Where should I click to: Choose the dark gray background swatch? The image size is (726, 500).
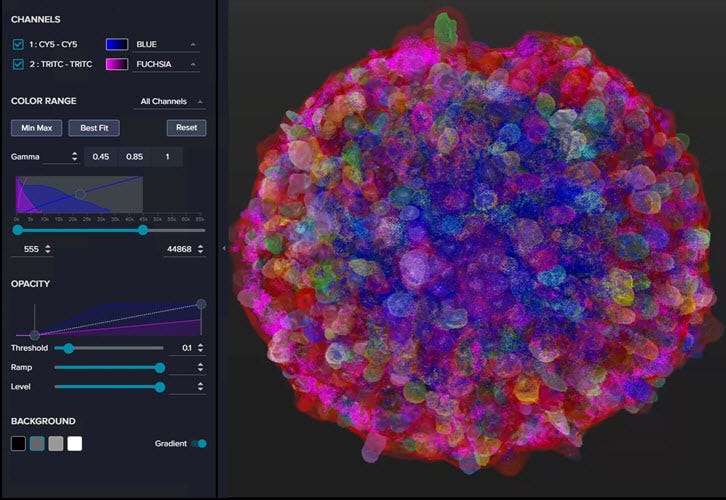pyautogui.click(x=37, y=443)
